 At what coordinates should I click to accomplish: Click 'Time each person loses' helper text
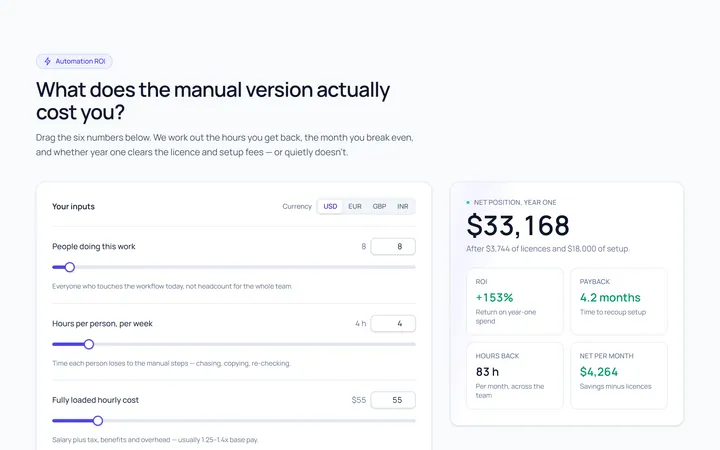171,363
